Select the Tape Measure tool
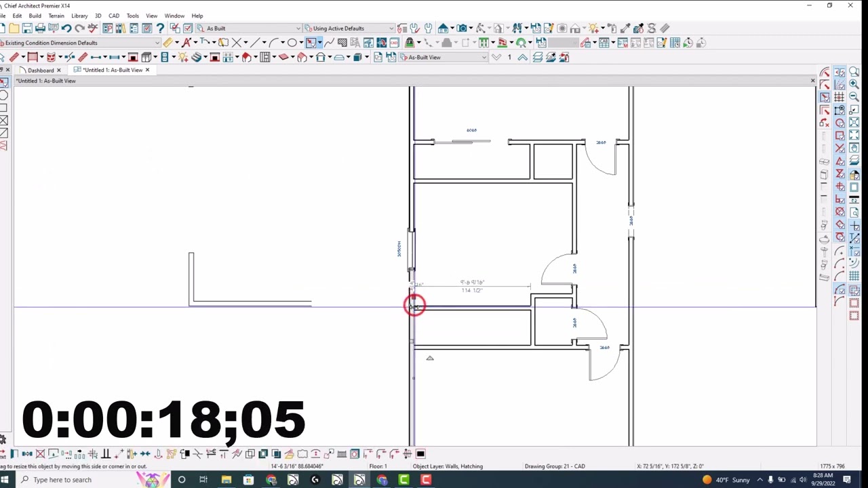This screenshot has width=868, height=488. click(x=167, y=43)
